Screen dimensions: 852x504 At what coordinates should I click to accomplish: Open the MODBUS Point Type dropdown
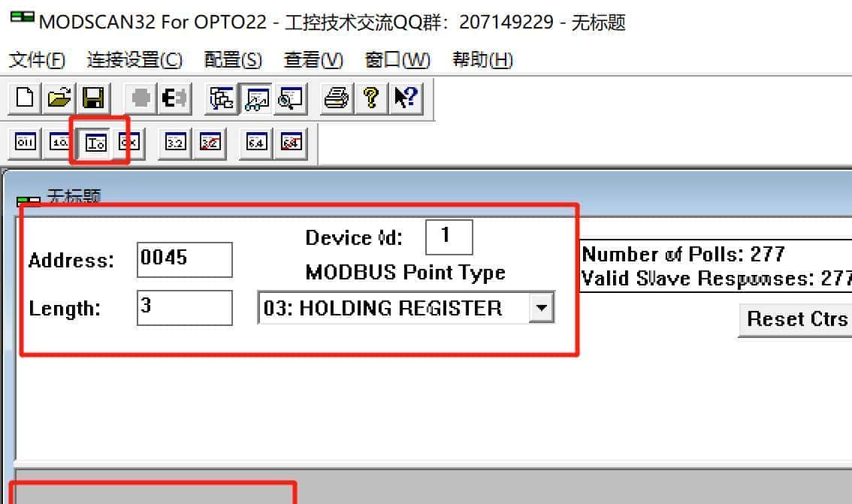point(542,308)
